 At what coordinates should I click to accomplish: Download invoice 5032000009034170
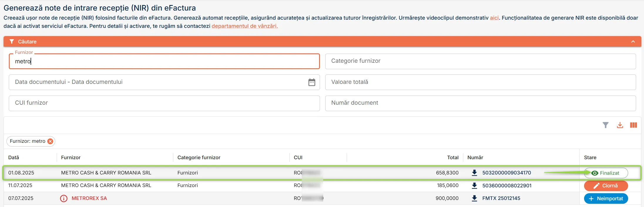[x=474, y=173]
